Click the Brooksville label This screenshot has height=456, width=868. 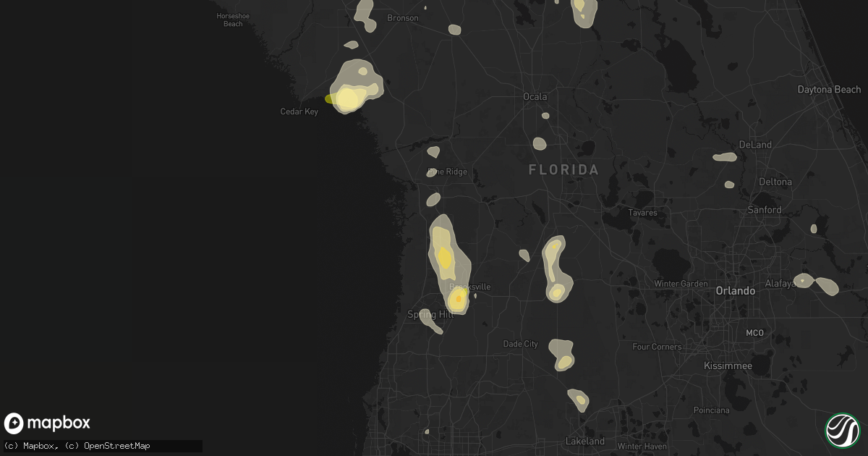(470, 287)
